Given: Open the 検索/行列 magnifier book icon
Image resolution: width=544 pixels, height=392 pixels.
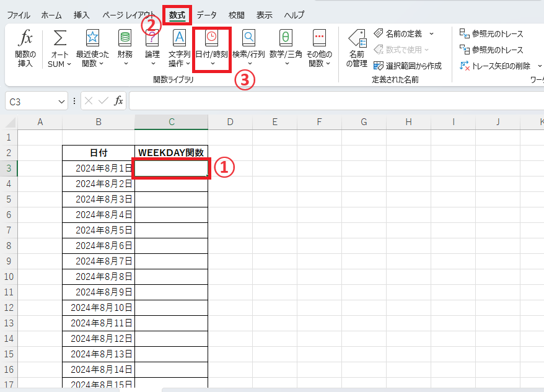Looking at the screenshot, I should (248, 38).
